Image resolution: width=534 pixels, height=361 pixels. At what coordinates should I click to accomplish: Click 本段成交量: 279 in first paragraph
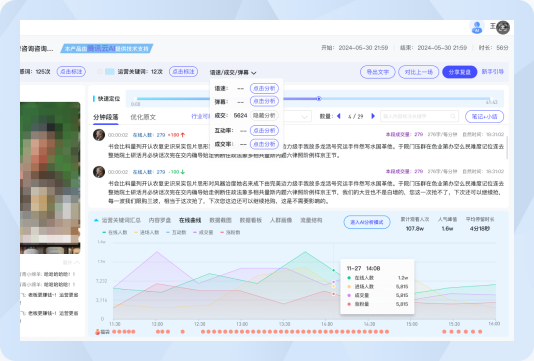click(404, 135)
